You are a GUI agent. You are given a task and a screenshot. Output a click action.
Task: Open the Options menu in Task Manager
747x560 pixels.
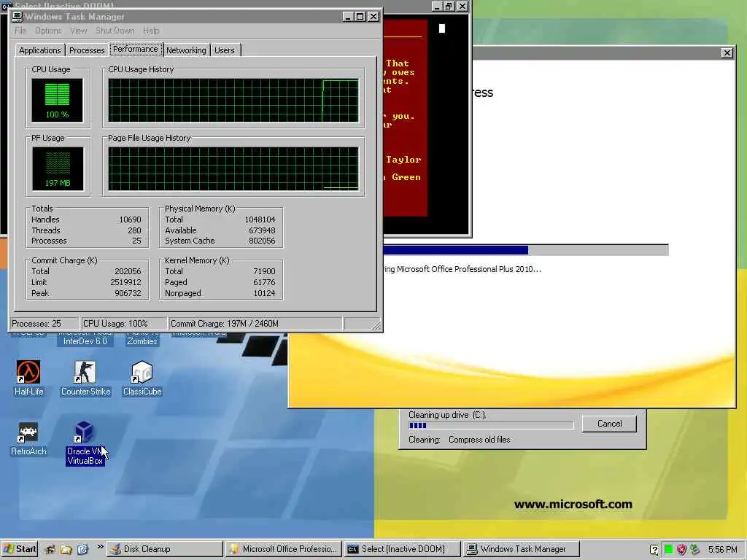48,31
